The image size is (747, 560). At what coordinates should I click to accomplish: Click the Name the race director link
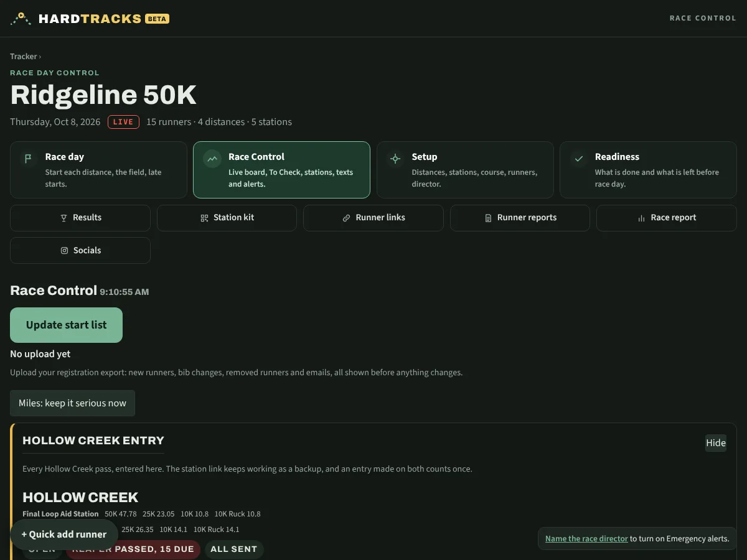tap(586, 539)
